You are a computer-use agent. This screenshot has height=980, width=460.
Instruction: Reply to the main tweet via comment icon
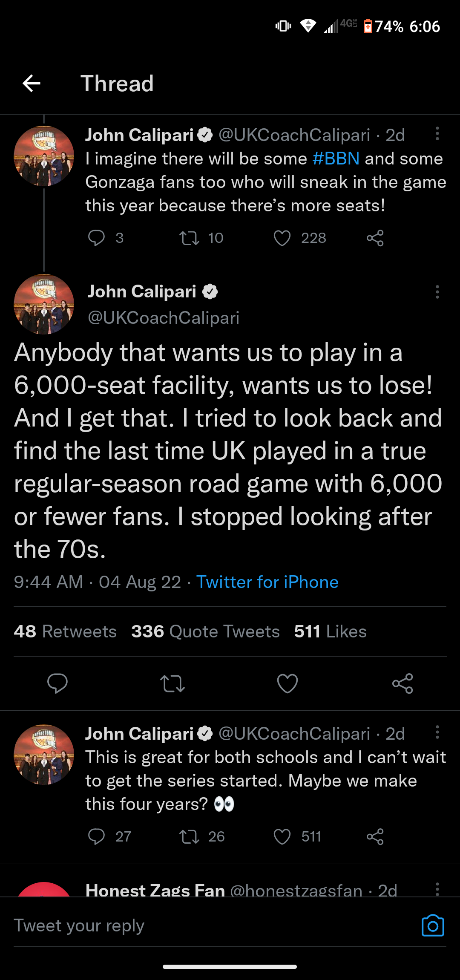(57, 683)
